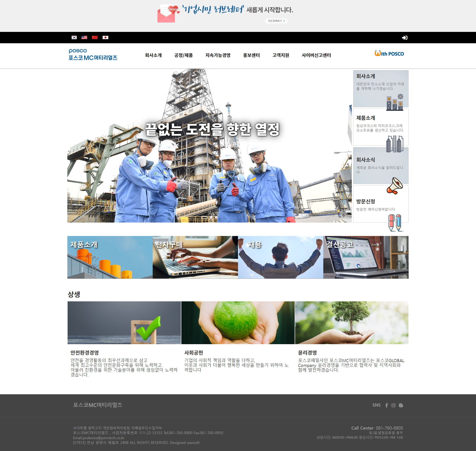Open the Facebook SNS icon in footer
Image resolution: width=476 pixels, height=451 pixels.
[x=387, y=405]
